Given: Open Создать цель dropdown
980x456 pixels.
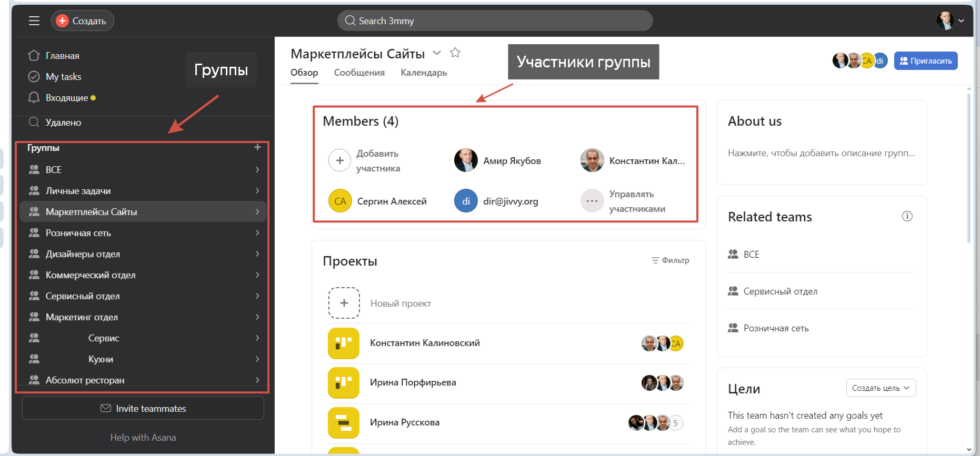Looking at the screenshot, I should 881,388.
